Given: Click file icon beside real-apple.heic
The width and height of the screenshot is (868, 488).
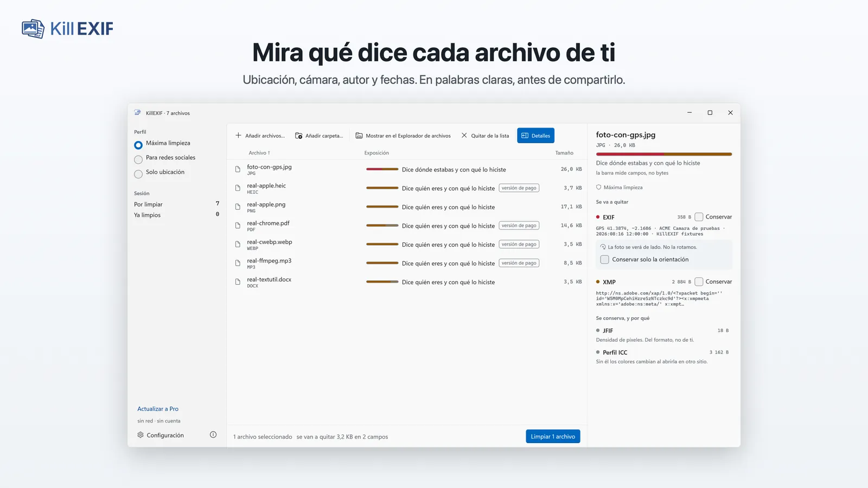Looking at the screenshot, I should point(238,188).
